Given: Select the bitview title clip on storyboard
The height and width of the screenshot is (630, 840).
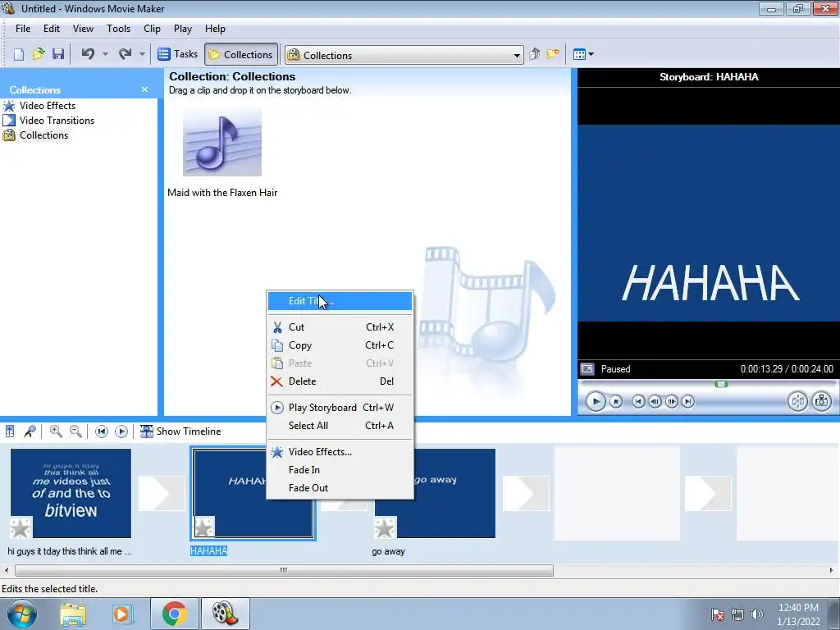Looking at the screenshot, I should click(71, 493).
